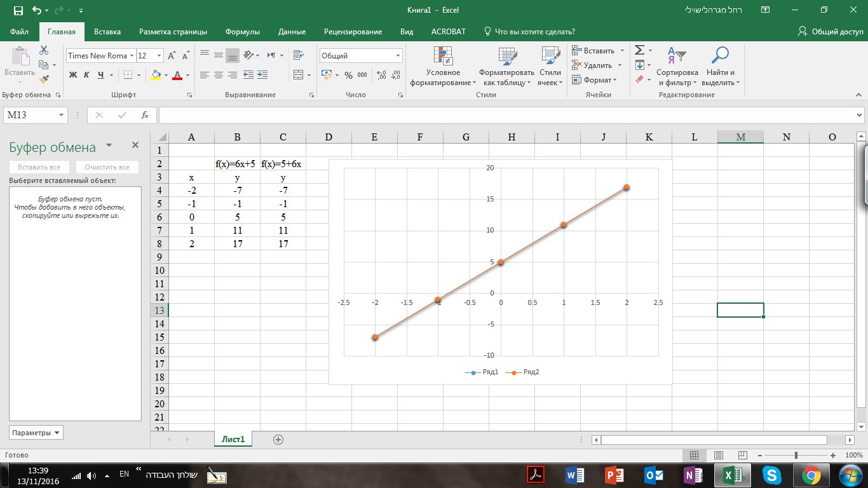Screen dimensions: 868x488
Task: Click the Save icon in quick access toolbar
Action: (18, 10)
